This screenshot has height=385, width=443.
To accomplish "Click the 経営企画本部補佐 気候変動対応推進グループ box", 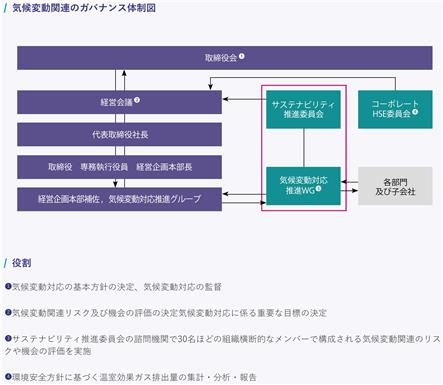I will (x=119, y=199).
